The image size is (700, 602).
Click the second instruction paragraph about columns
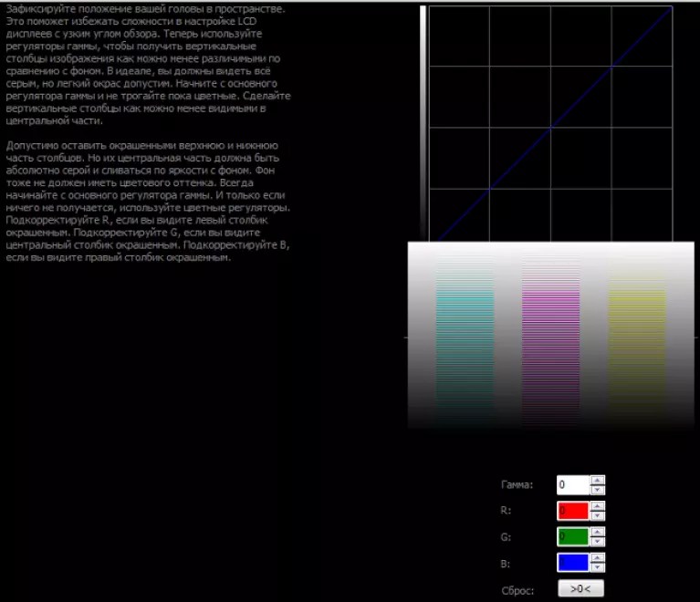point(148,202)
